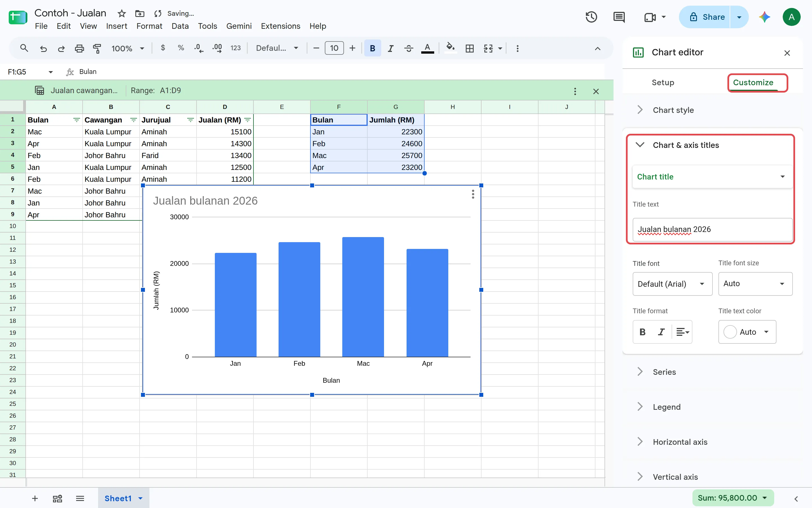Screen dimensions: 812x508
Task: Move document with folder icon
Action: (140, 14)
